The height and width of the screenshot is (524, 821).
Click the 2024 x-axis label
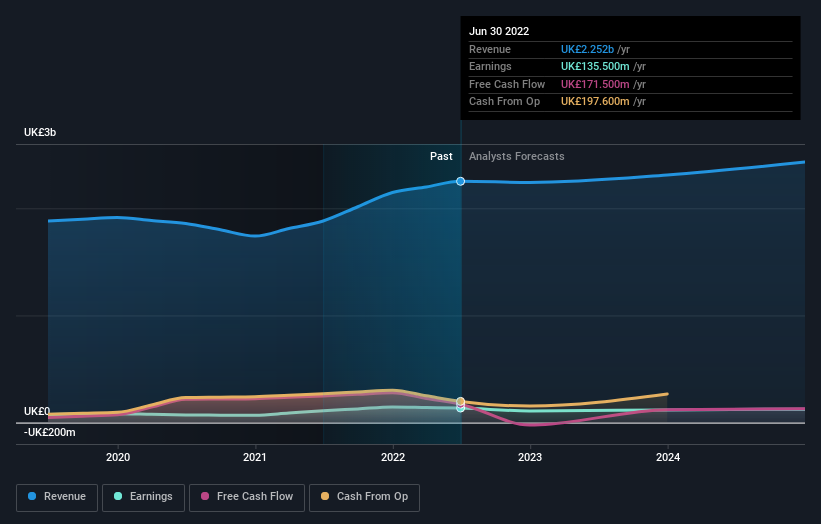668,457
